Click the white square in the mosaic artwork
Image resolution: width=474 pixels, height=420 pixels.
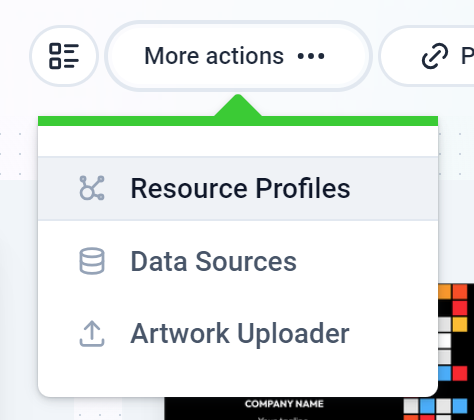pyautogui.click(x=444, y=341)
